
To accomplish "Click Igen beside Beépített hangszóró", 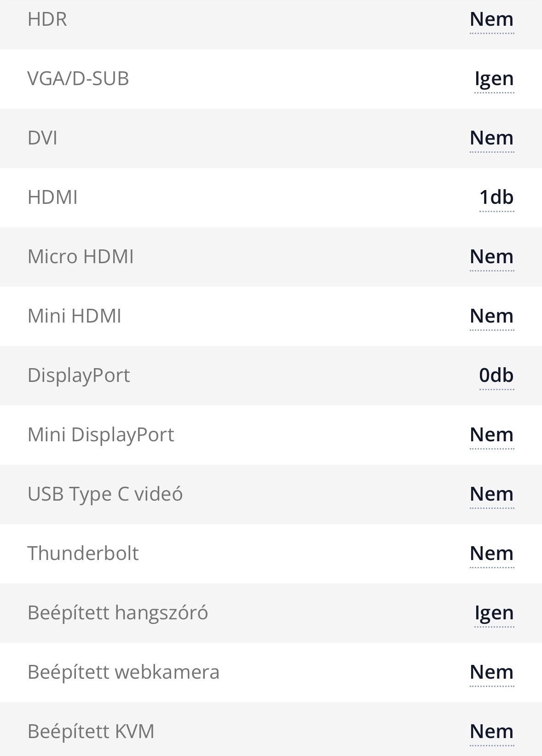I will pos(494,613).
